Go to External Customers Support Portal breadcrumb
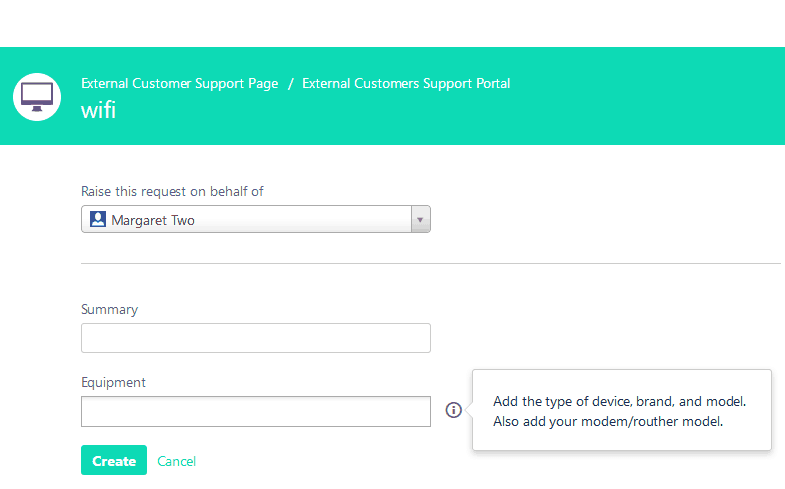This screenshot has height=489, width=785. pyautogui.click(x=406, y=83)
